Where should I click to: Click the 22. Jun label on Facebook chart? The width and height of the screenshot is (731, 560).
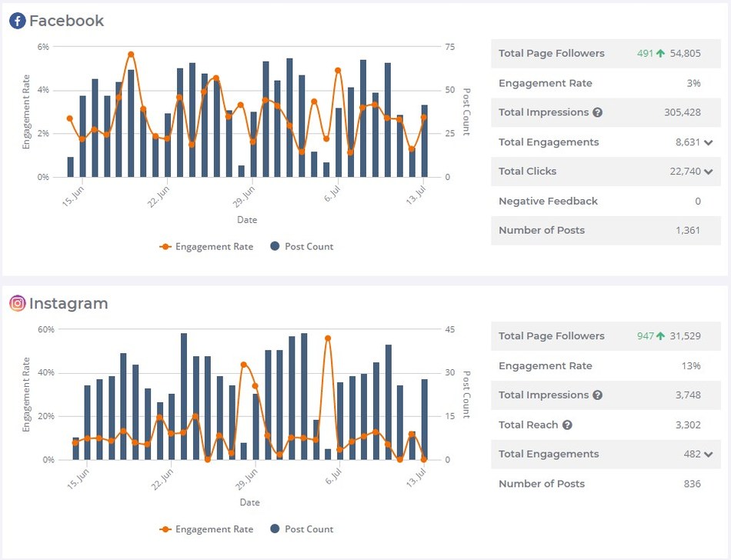(159, 197)
